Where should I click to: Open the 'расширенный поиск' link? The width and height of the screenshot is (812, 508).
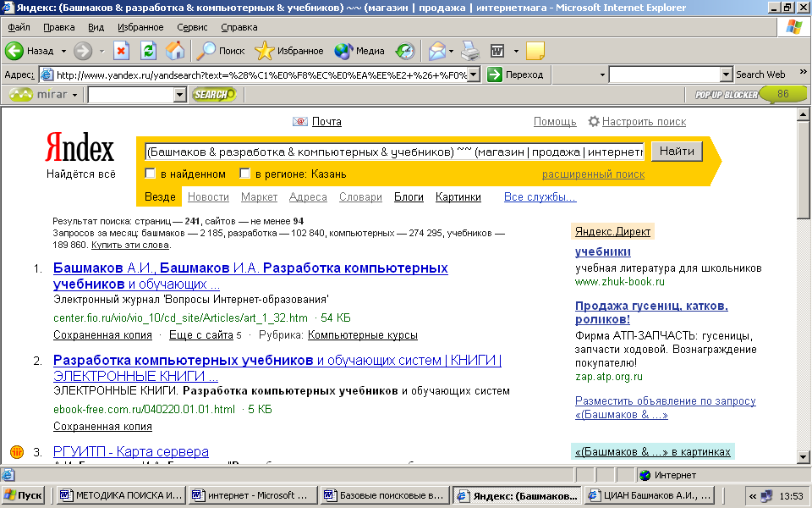(594, 174)
